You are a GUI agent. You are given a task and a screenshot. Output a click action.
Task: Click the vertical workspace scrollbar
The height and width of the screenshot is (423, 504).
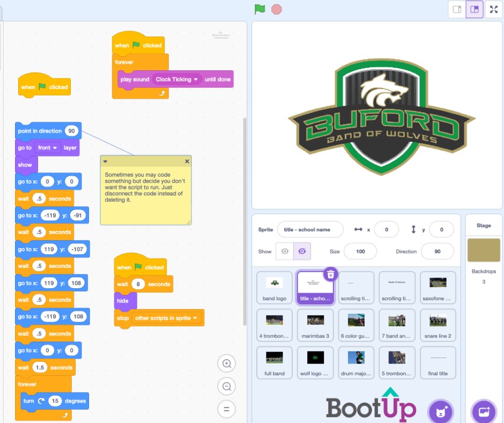click(244, 222)
